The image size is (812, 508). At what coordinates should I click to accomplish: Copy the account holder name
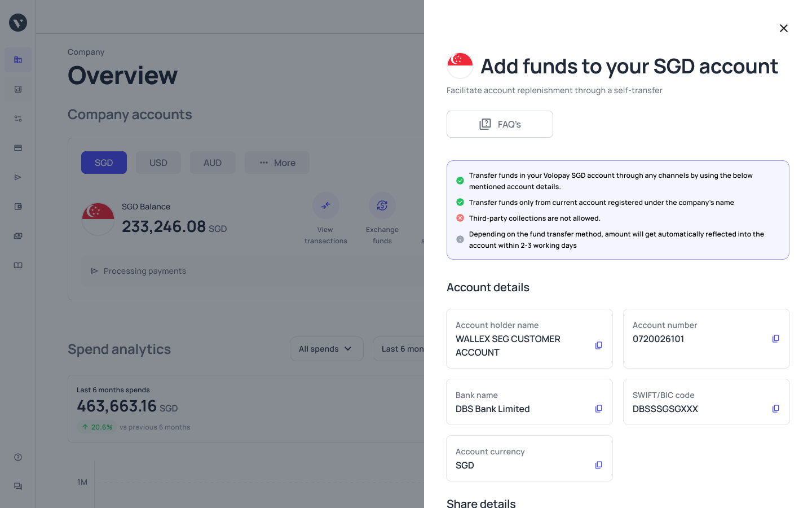pyautogui.click(x=598, y=345)
